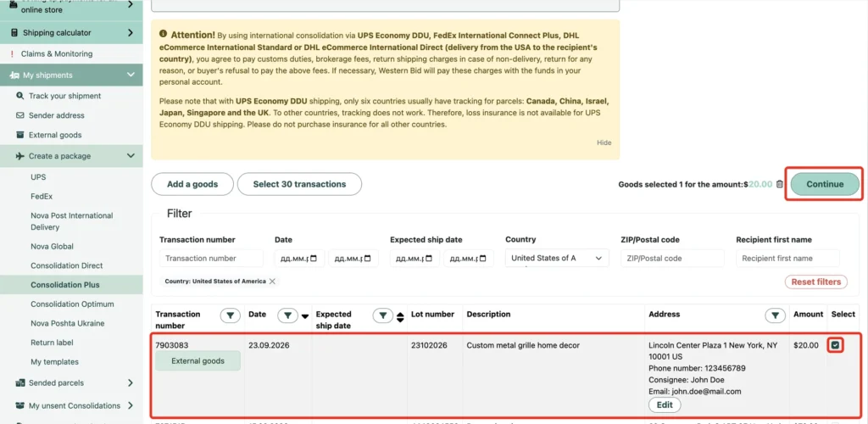Open the filter icon on Expected ship date column
This screenshot has width=868, height=424.
[x=383, y=315]
